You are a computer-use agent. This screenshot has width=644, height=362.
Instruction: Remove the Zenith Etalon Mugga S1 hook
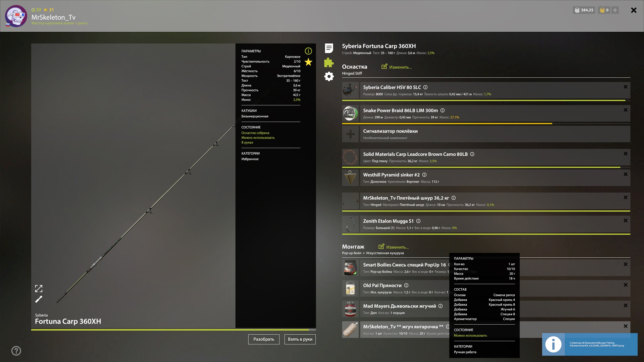(x=625, y=220)
